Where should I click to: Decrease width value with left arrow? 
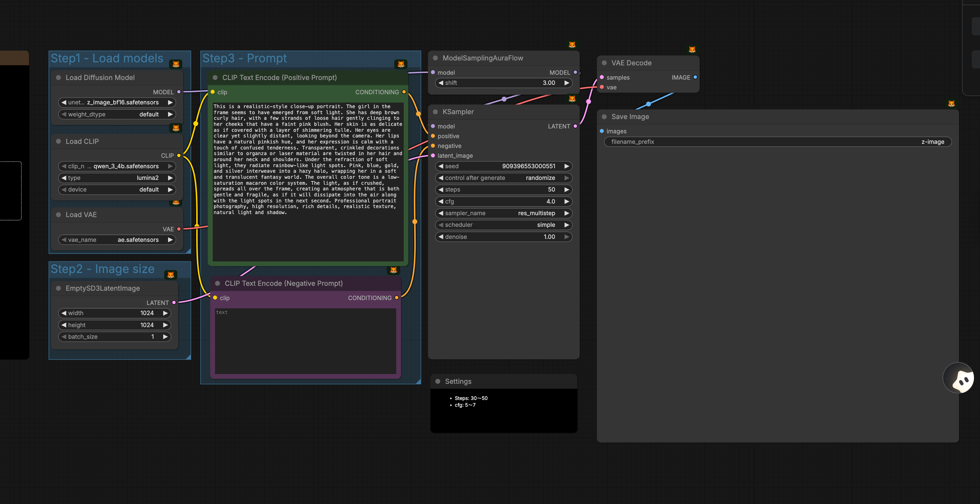pos(64,313)
